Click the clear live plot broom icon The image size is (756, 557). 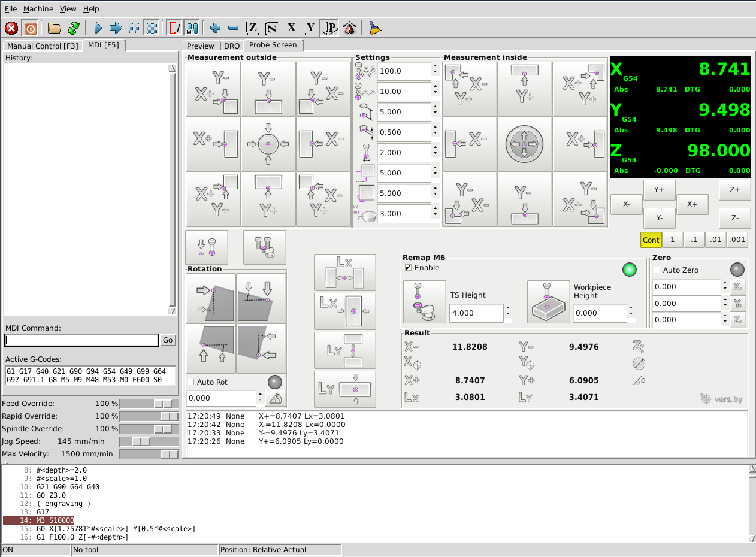tap(374, 28)
